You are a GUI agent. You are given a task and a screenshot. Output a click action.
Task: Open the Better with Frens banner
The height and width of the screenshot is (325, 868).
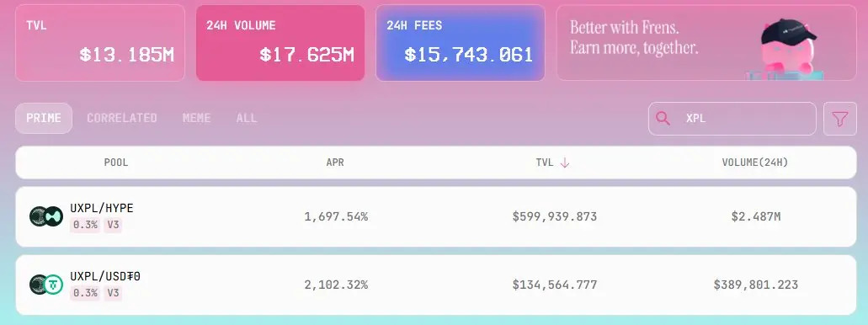(706, 43)
